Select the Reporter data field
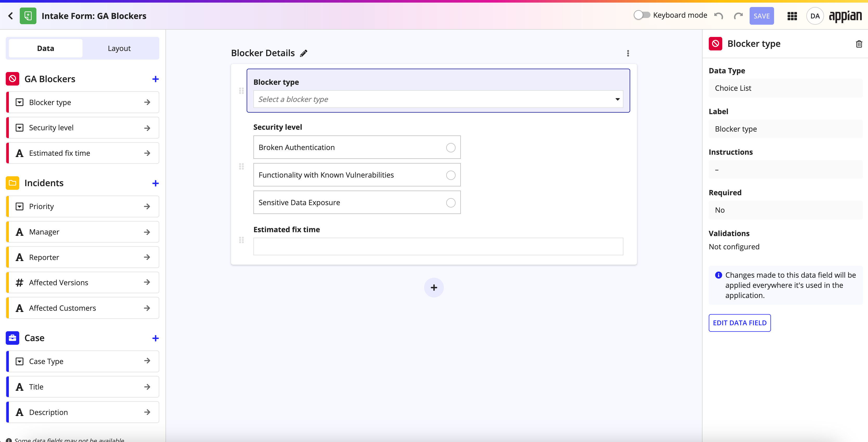 (x=82, y=257)
